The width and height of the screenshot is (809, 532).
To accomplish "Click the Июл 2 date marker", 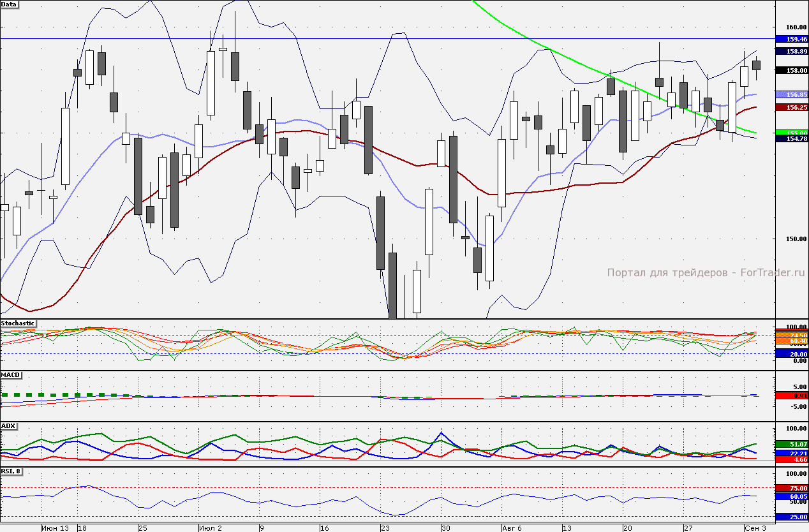I will coord(211,528).
